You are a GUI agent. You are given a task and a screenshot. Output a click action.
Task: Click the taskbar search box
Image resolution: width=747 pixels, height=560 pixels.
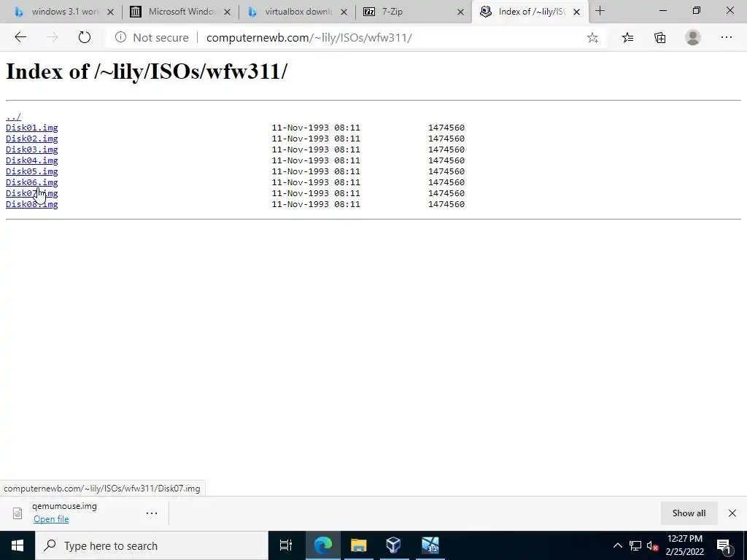click(152, 545)
